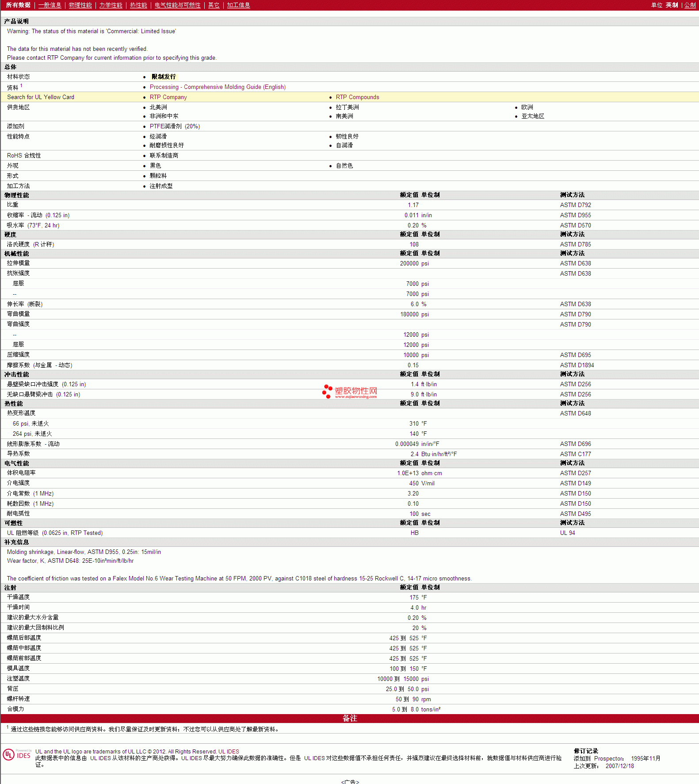Open the 加工信息 tab
This screenshot has height=784, width=699.
pos(238,5)
